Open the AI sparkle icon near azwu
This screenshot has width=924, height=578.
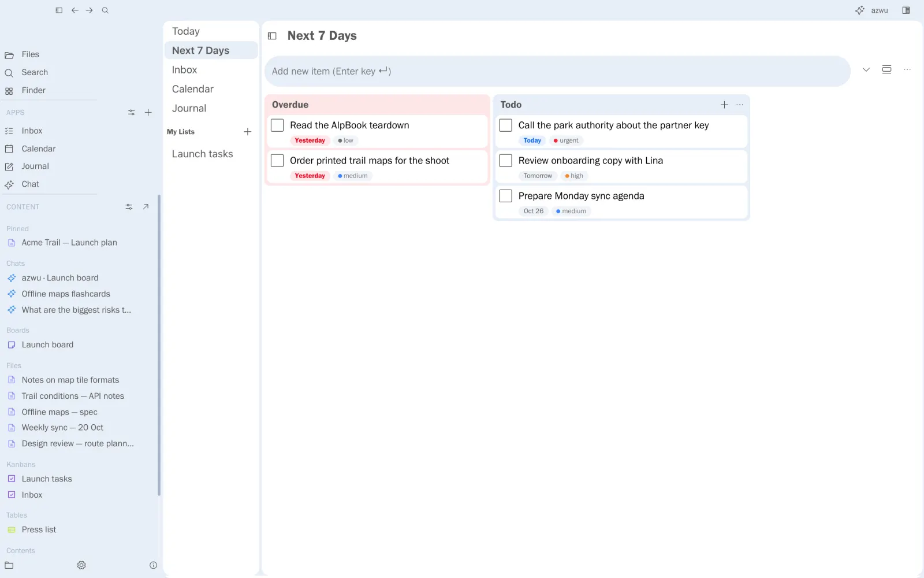click(860, 10)
